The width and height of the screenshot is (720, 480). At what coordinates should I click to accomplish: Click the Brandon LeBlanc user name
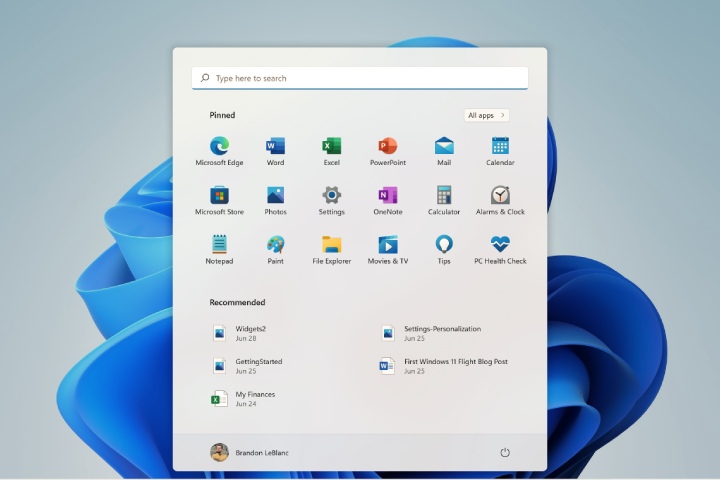point(262,453)
